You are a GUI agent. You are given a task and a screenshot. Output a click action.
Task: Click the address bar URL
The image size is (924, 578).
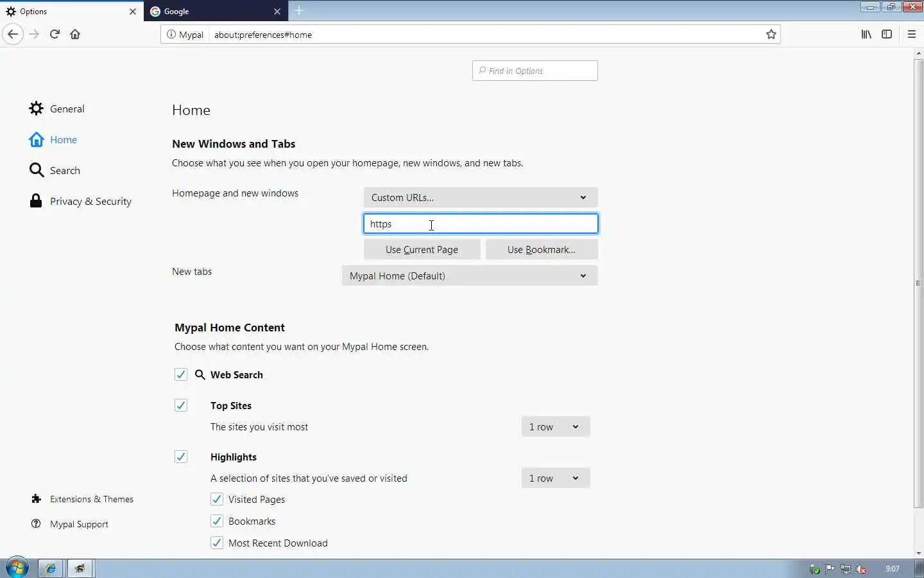[x=263, y=35]
